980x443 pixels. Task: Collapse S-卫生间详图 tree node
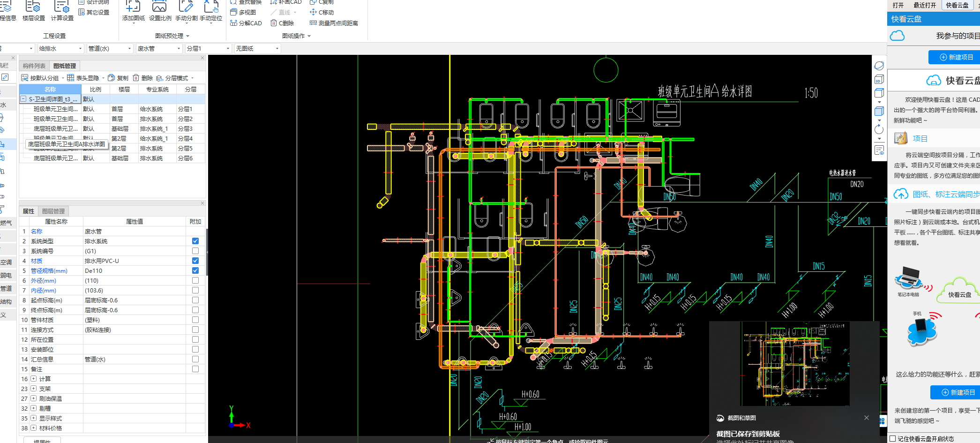(23, 99)
